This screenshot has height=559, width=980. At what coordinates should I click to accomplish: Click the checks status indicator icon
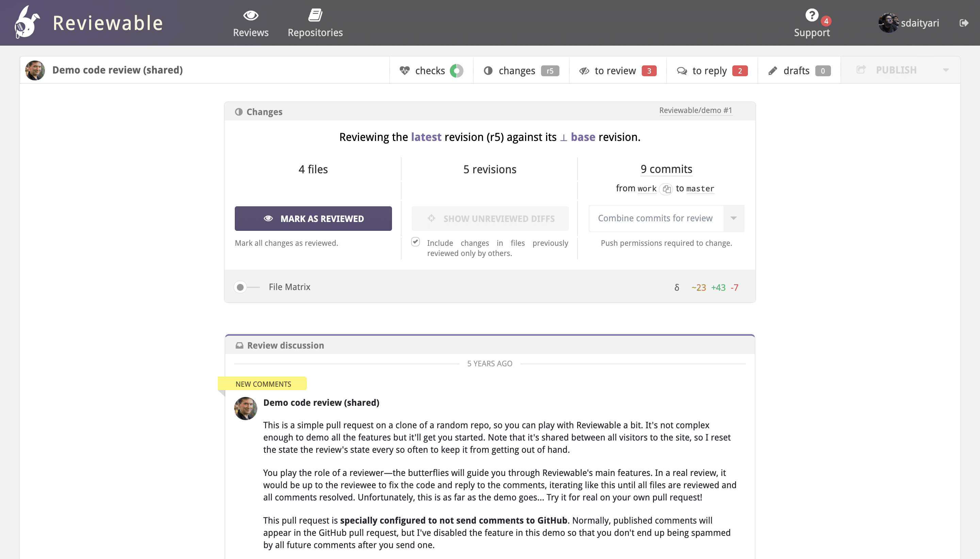(x=456, y=69)
